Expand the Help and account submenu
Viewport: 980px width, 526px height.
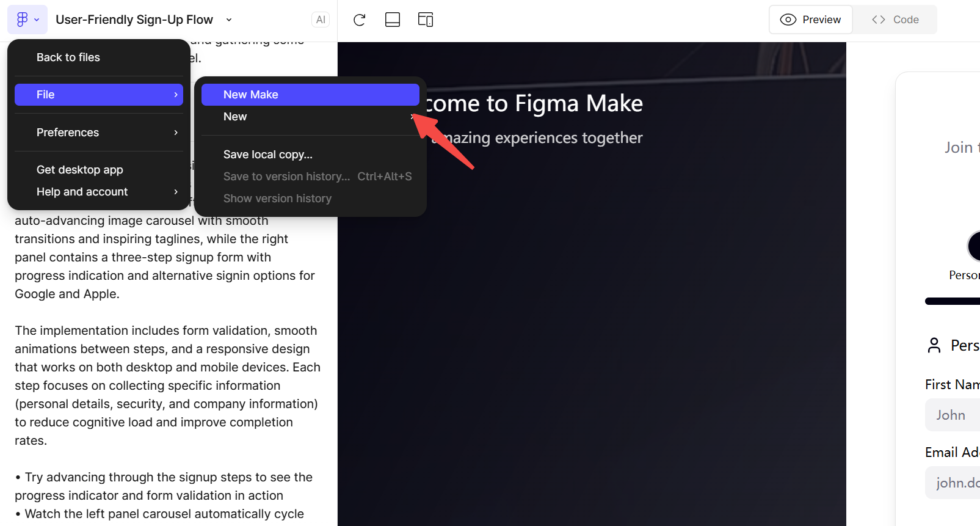coord(99,192)
